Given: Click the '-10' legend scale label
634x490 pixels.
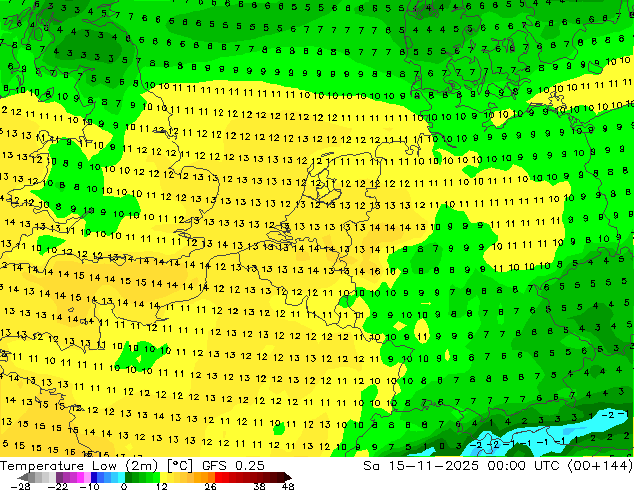Looking at the screenshot, I should [89, 486].
